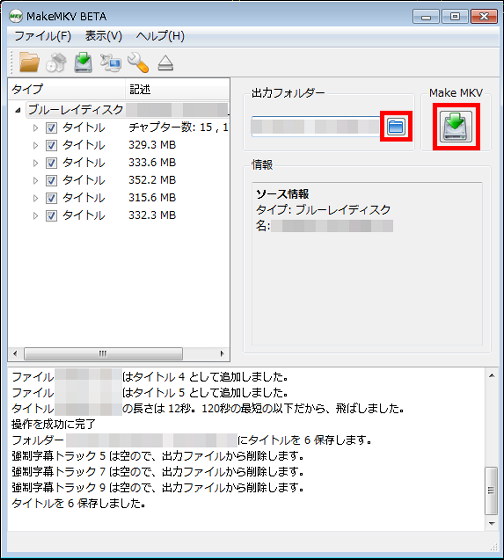This screenshot has width=504, height=560.
Task: Click the 記述 column header
Action: coord(178,89)
